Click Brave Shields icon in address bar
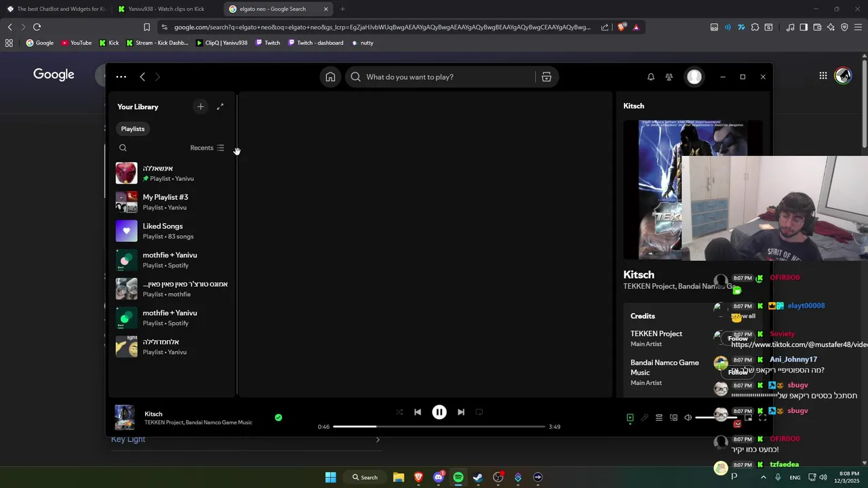The width and height of the screenshot is (868, 488). pyautogui.click(x=622, y=27)
